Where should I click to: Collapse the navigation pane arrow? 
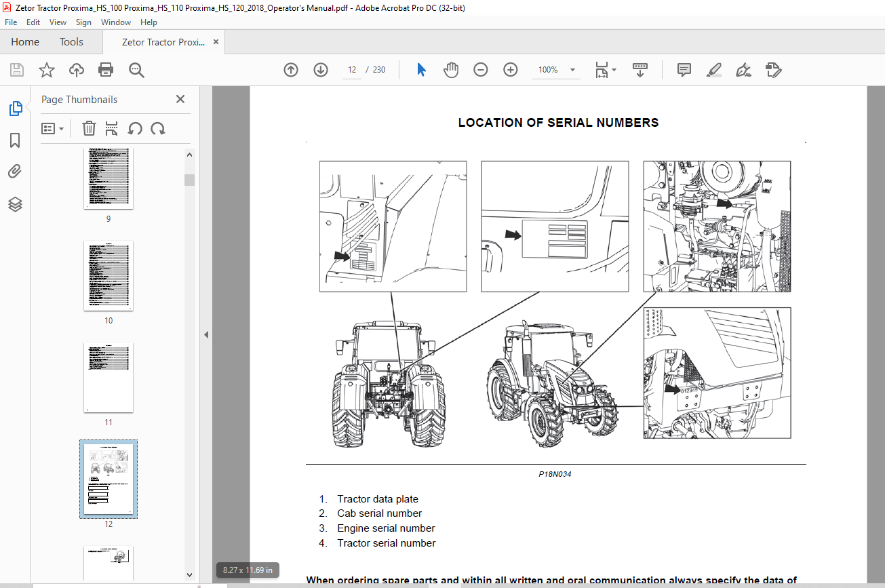[x=206, y=335]
